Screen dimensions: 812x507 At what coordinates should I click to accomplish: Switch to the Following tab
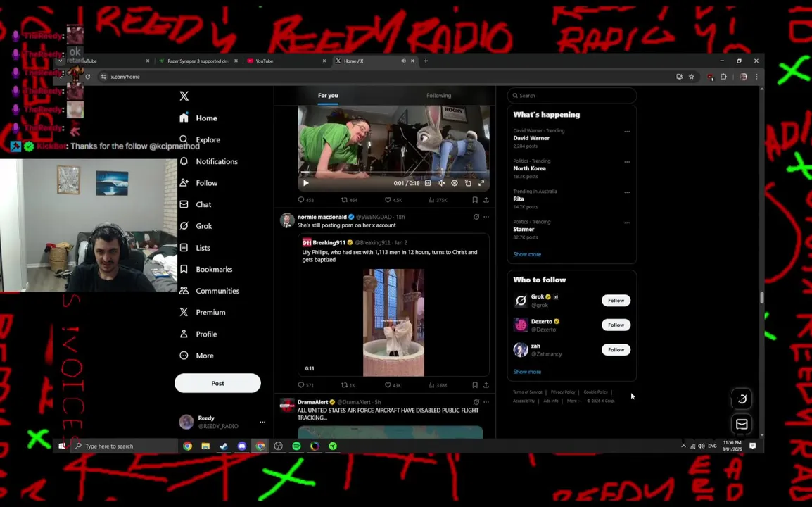(438, 95)
